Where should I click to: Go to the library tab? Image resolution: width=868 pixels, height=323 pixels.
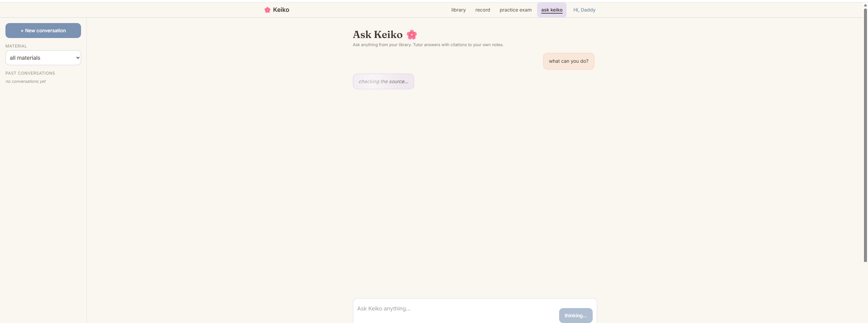click(x=458, y=10)
